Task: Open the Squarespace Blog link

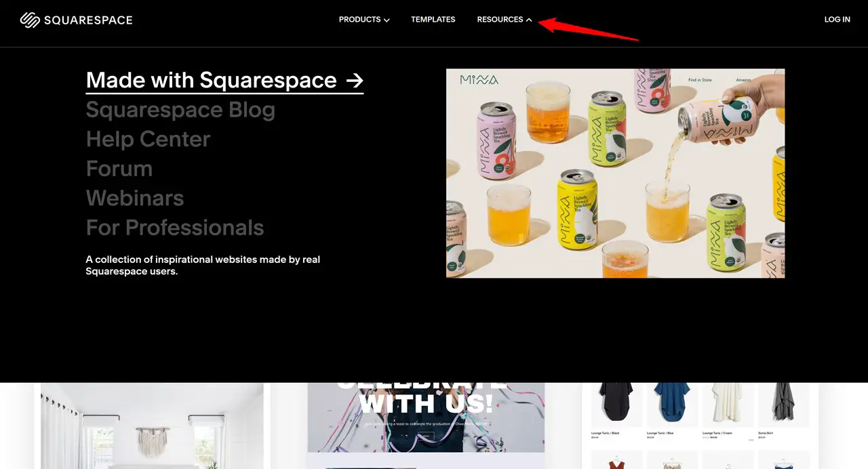Action: pyautogui.click(x=180, y=110)
